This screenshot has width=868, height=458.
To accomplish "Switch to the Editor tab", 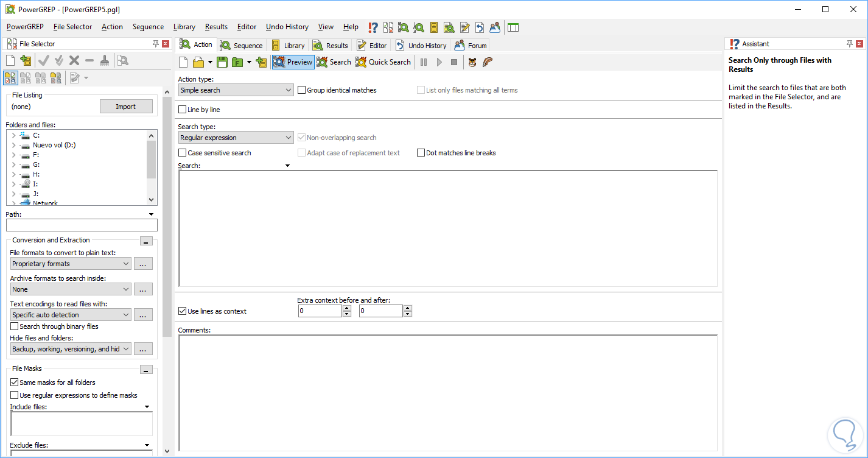I will 371,46.
